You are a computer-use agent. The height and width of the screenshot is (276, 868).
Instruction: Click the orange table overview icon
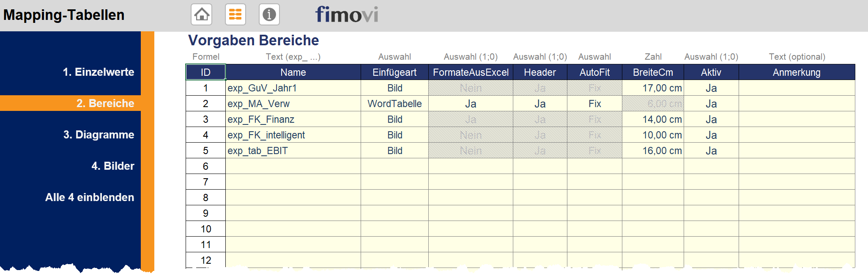(235, 14)
